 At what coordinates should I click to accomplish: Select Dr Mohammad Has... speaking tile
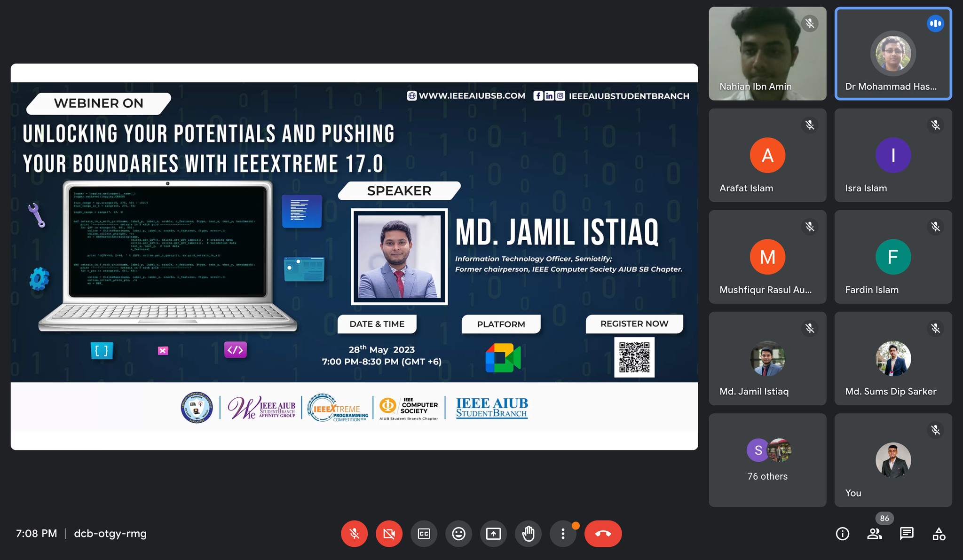pyautogui.click(x=893, y=54)
